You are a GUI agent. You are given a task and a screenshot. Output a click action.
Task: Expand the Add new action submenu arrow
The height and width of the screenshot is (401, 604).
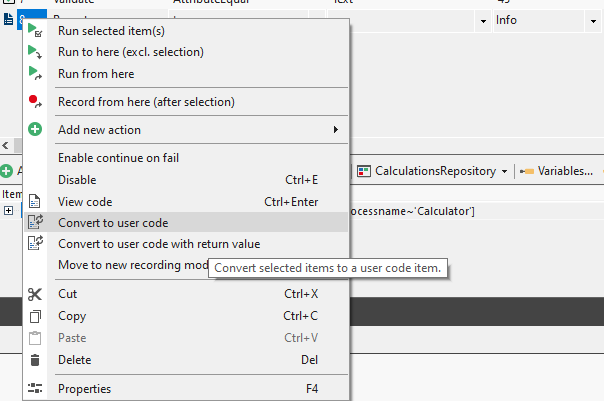click(x=335, y=130)
